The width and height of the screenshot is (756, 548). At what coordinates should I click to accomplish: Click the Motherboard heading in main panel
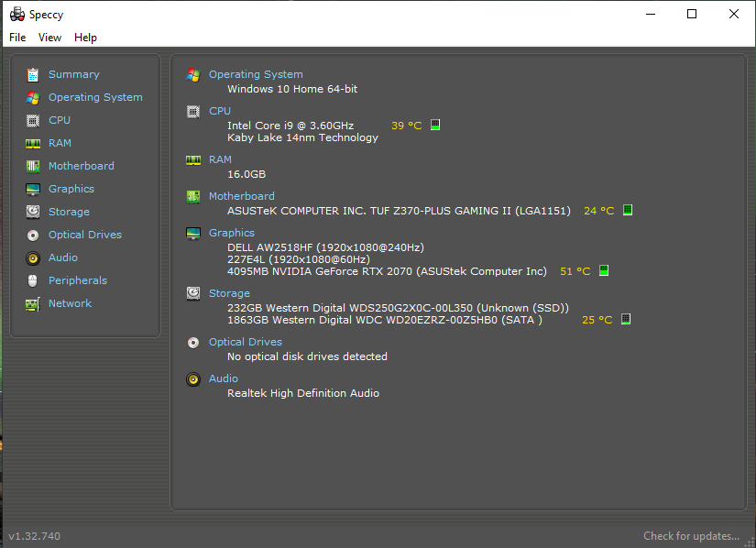(241, 197)
